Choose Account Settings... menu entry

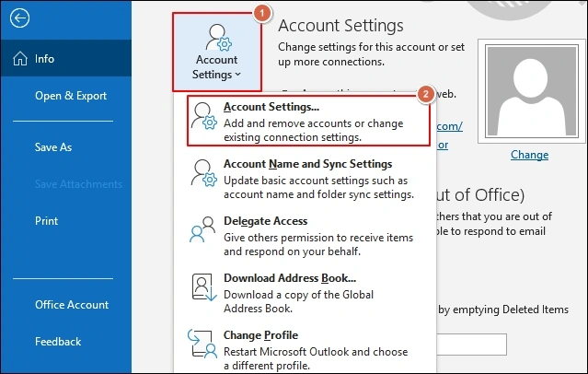(x=308, y=121)
